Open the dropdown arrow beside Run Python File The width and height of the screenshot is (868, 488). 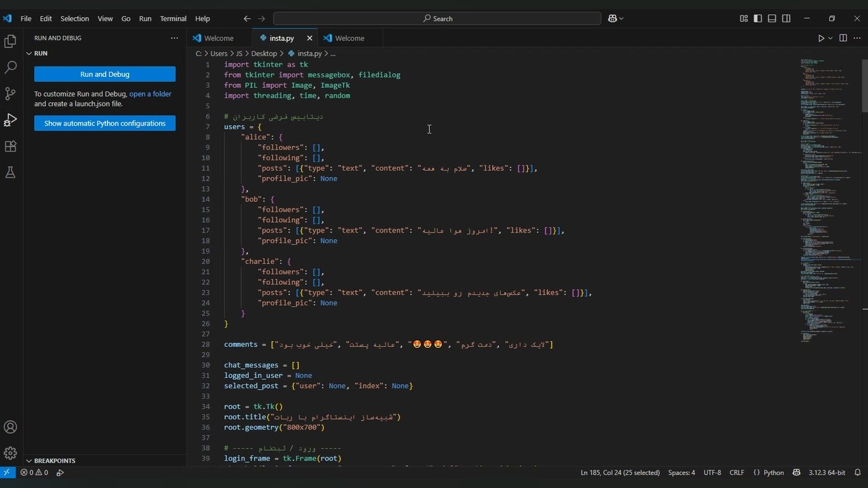(830, 38)
